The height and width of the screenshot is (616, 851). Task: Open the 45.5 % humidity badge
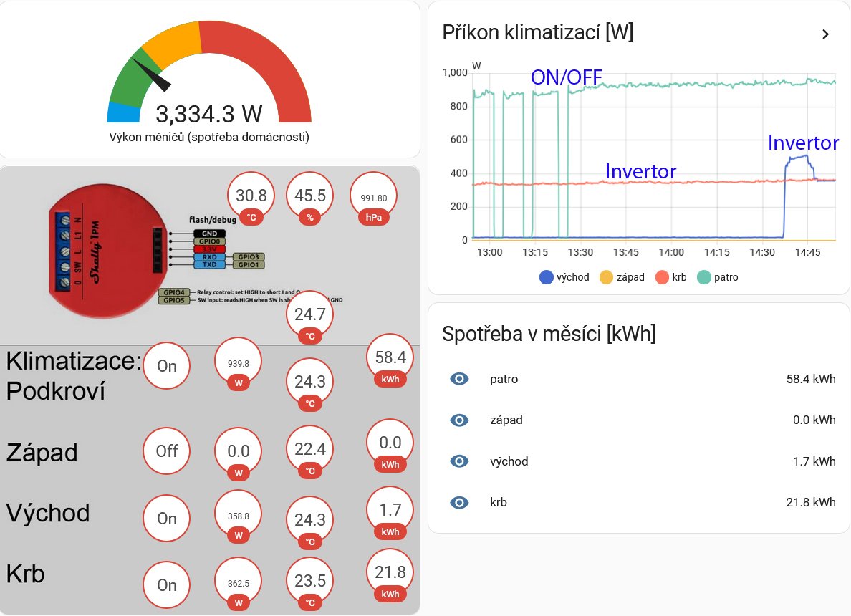pos(310,198)
